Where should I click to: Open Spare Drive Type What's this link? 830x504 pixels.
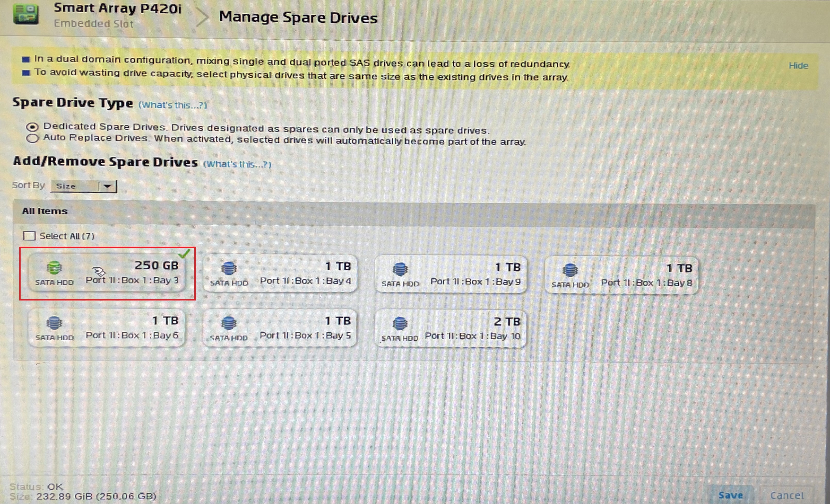tap(172, 105)
